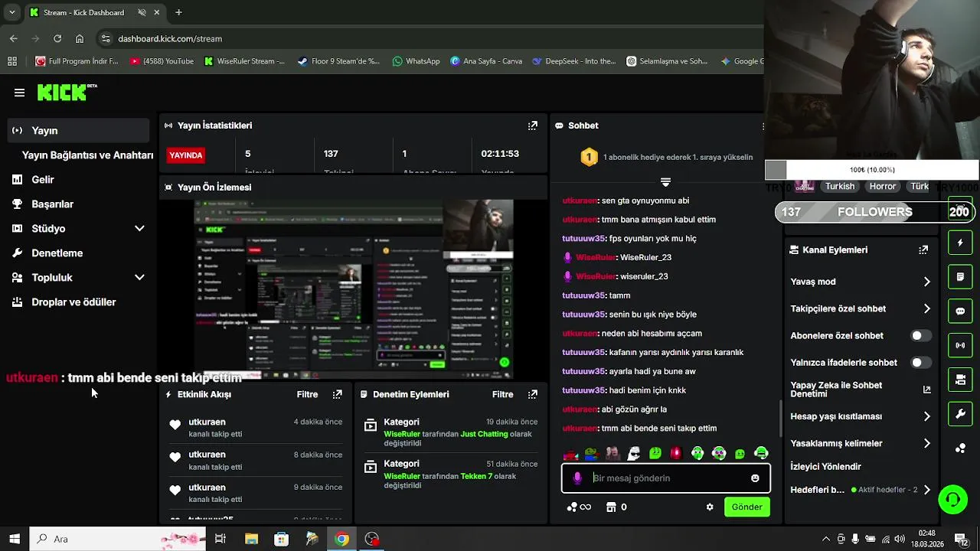Click the Gönder send button
Screen dimensions: 980x551
tap(746, 507)
